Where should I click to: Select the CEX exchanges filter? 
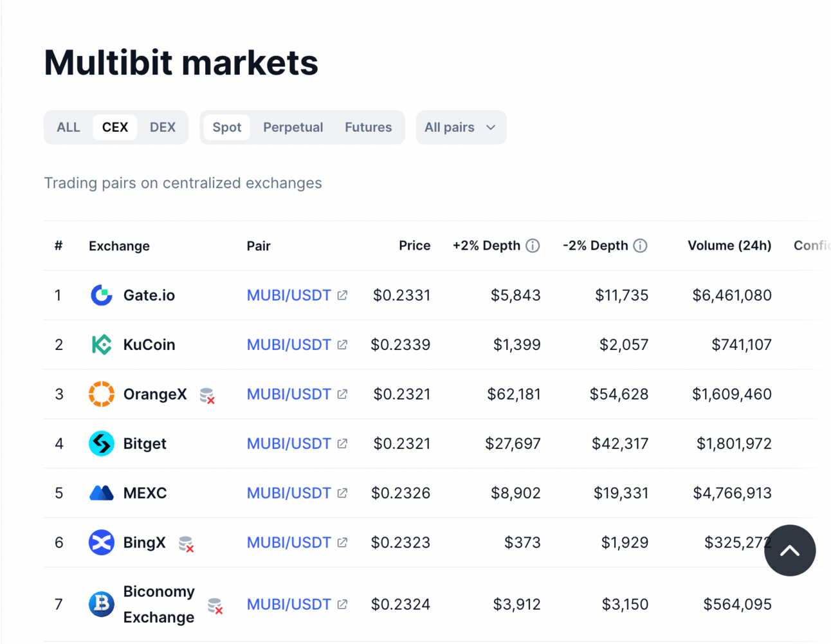115,127
